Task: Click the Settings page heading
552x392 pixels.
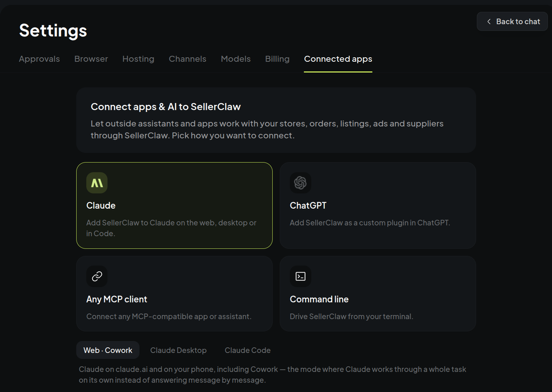Action: point(53,31)
